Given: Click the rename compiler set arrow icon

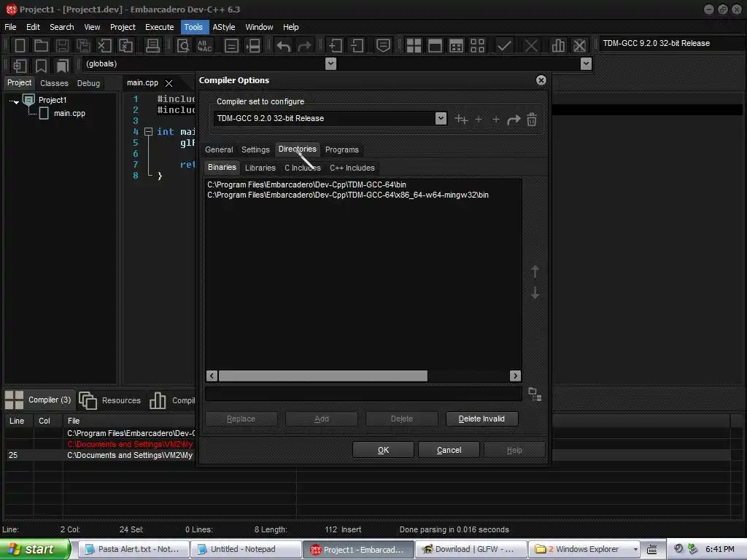Looking at the screenshot, I should 514,119.
